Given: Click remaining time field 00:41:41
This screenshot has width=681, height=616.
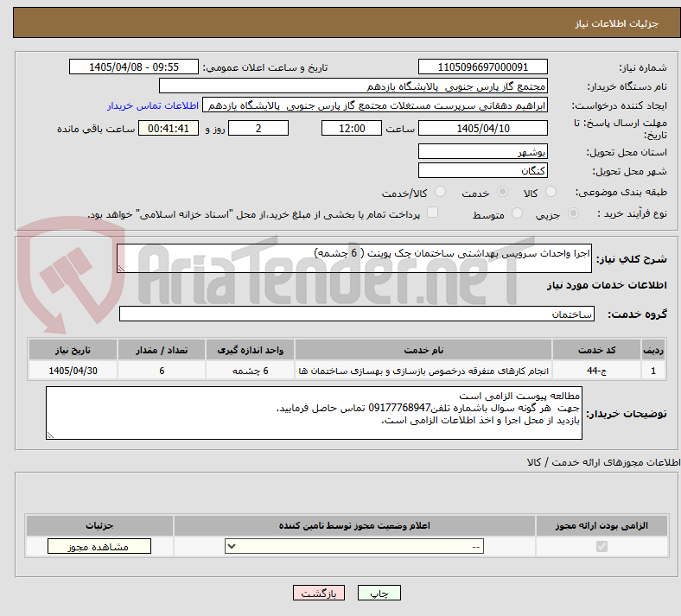Looking at the screenshot, I should (169, 128).
